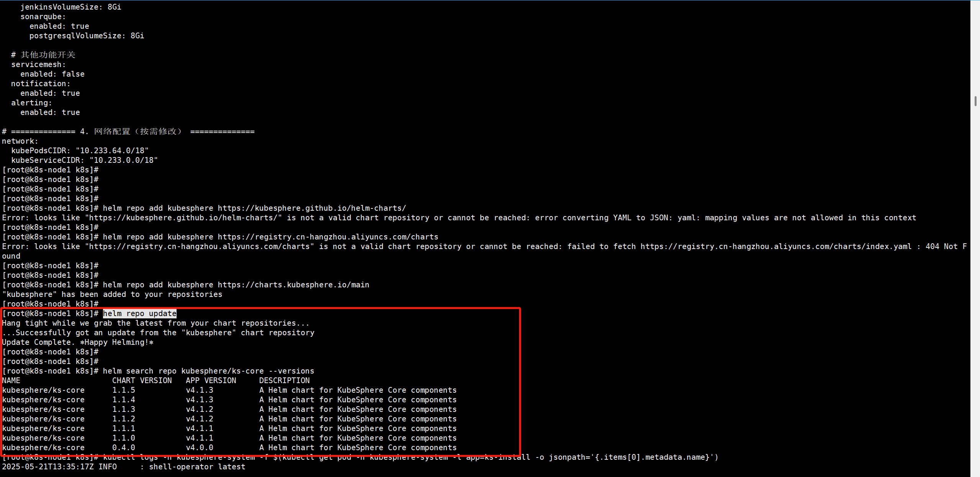The width and height of the screenshot is (980, 477).
Task: Click the highlighted 'helm repo update' command
Action: point(140,313)
